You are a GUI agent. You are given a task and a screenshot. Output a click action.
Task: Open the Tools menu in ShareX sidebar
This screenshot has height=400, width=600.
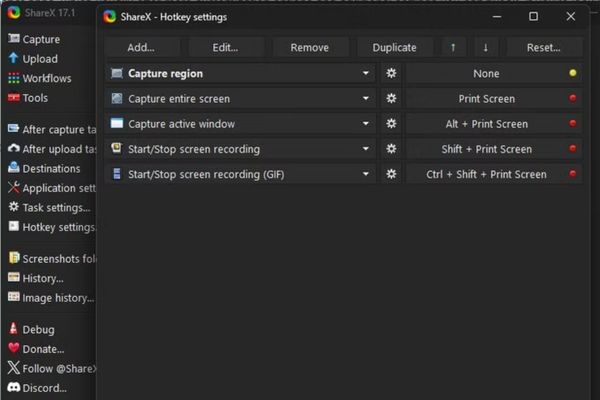point(35,98)
